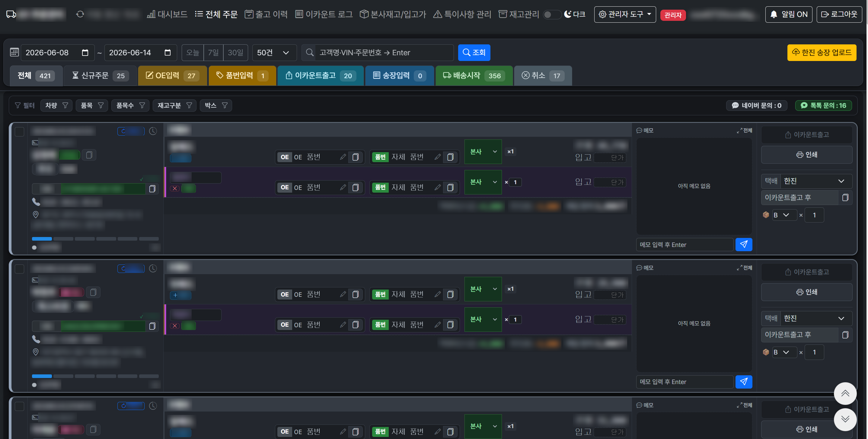The height and width of the screenshot is (439, 868).
Task: Click the truck logo icon in top-left corner
Action: coord(11,14)
